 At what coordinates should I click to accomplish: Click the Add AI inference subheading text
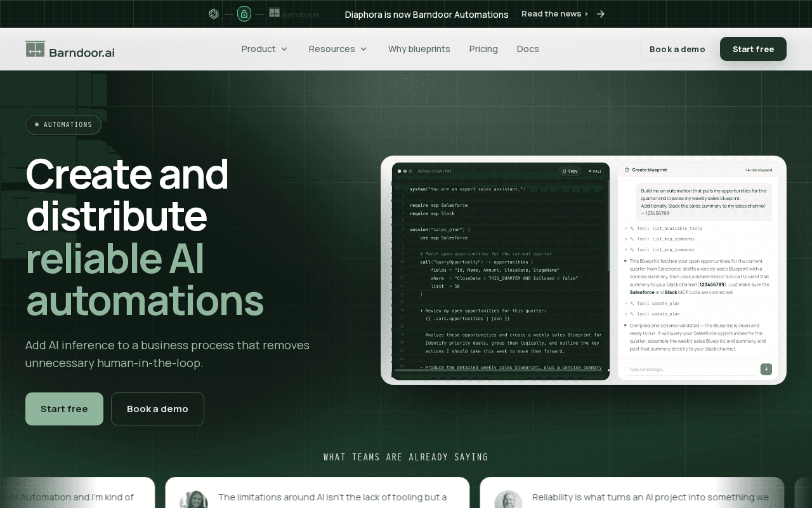(x=167, y=354)
